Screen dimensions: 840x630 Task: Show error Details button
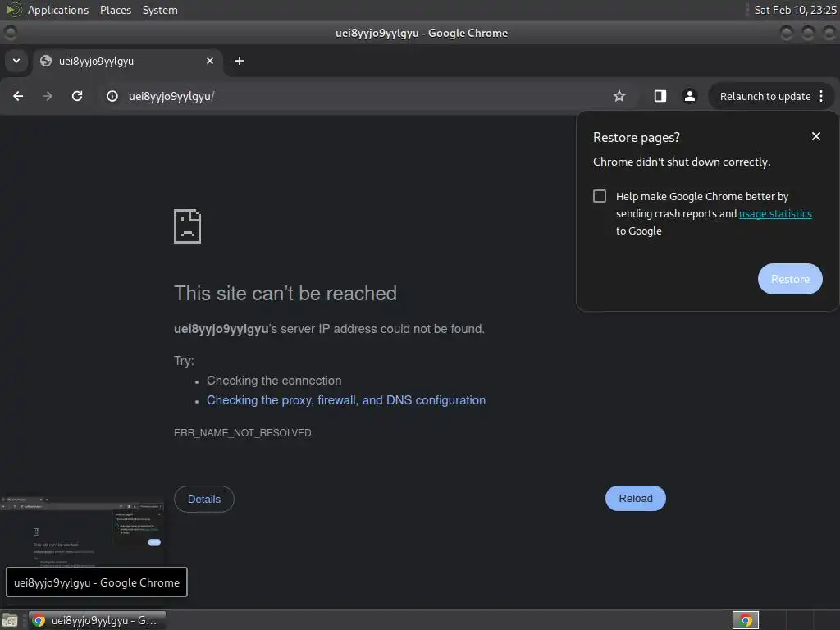(204, 499)
